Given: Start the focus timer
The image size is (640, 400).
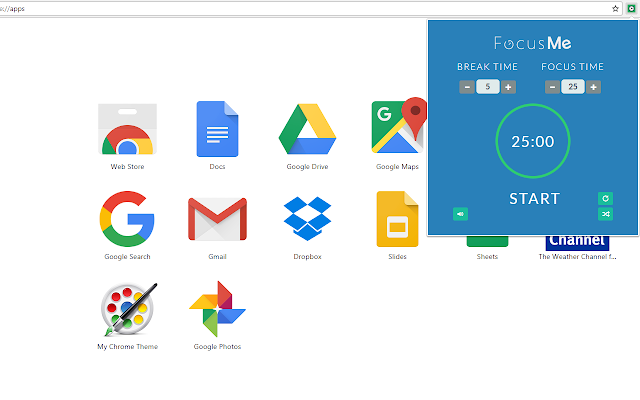Looking at the screenshot, I should coord(534,199).
